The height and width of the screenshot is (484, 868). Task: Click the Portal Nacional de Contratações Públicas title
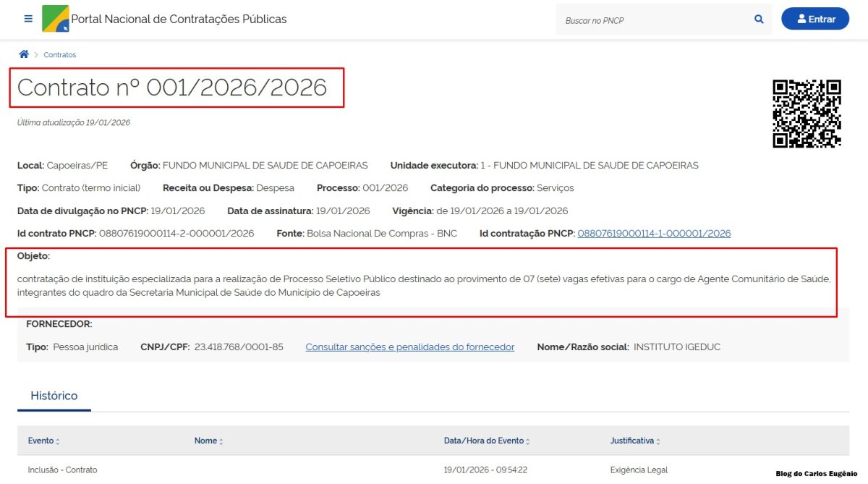click(x=179, y=19)
